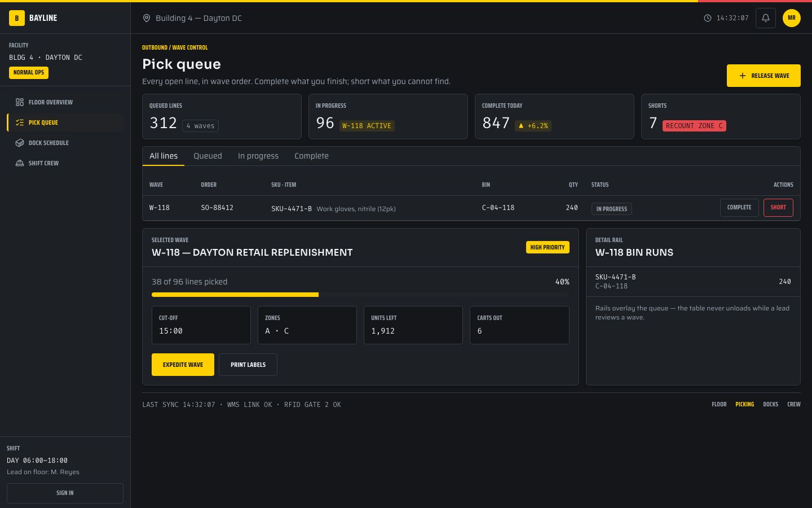This screenshot has height=508, width=812.
Task: Click the Normal Ops status badge
Action: 29,72
